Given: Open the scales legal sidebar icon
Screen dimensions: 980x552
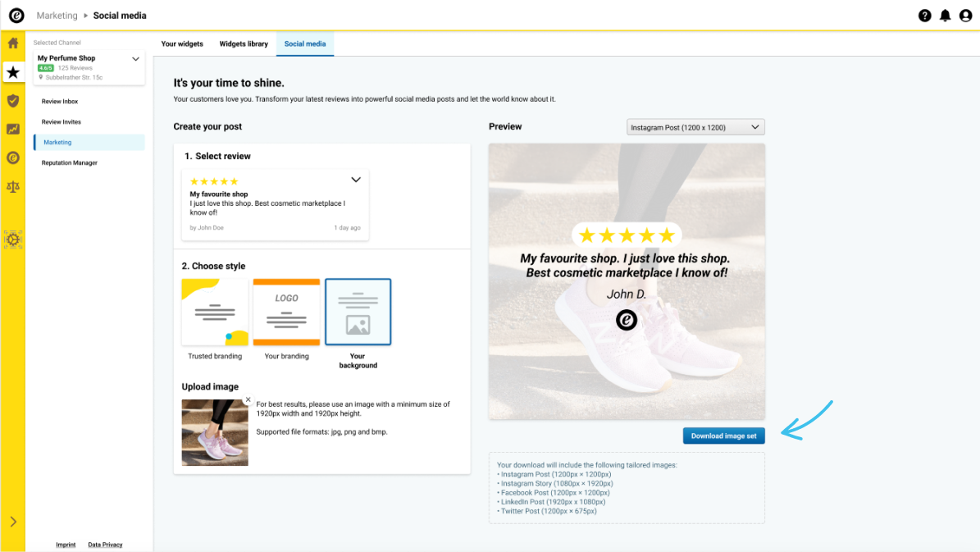Looking at the screenshot, I should point(13,186).
